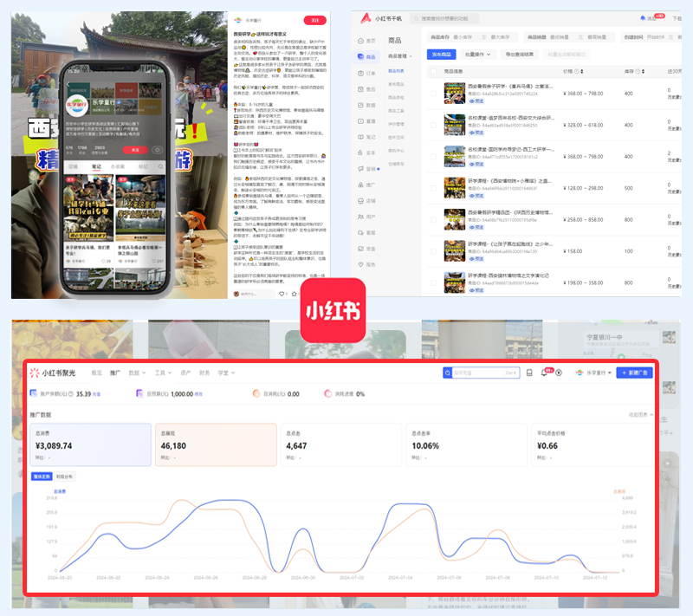Collapse the chart with 收起图表

[641, 414]
